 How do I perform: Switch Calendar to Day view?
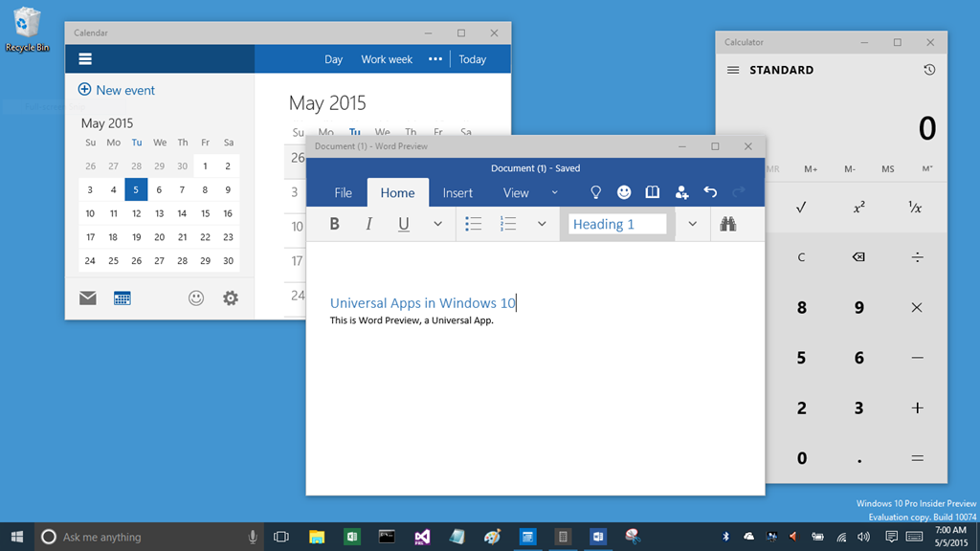(x=333, y=59)
